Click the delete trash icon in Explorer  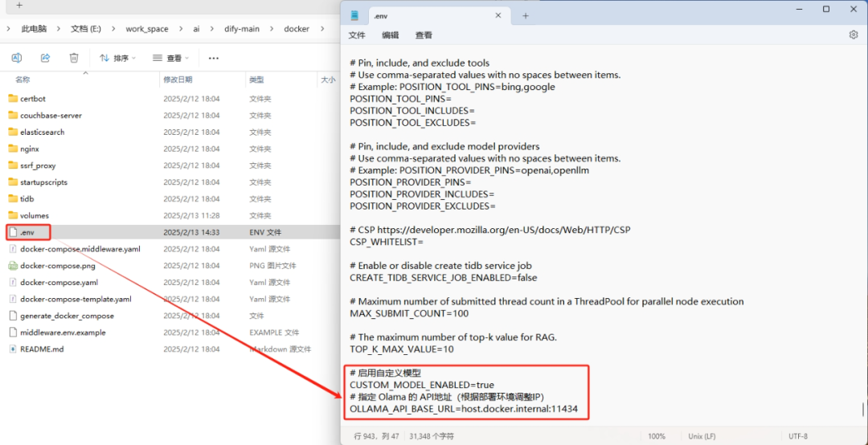click(x=74, y=58)
